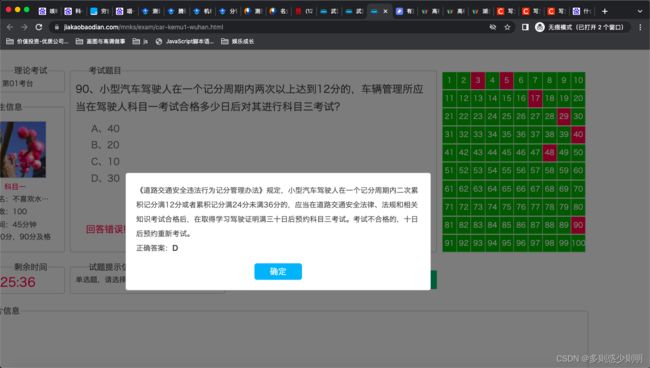Image resolution: width=650 pixels, height=368 pixels.
Task: Open a new browser tab
Action: tap(604, 11)
